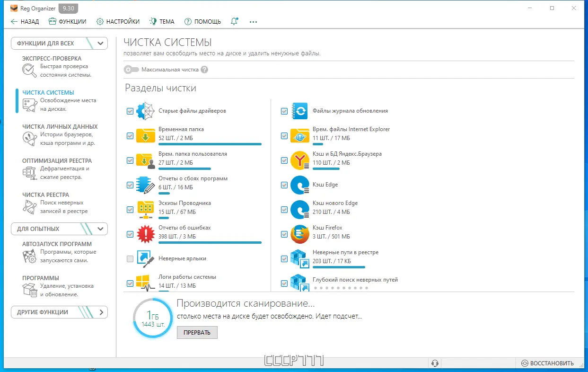
Task: Open the notifications bell icon
Action: pos(234,21)
